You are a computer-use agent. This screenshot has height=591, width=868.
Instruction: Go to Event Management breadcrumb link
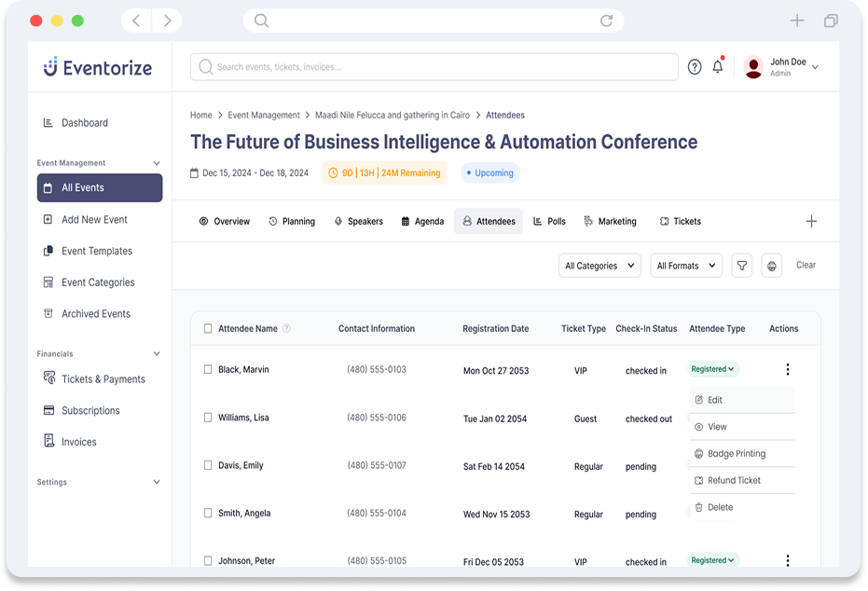coord(264,116)
